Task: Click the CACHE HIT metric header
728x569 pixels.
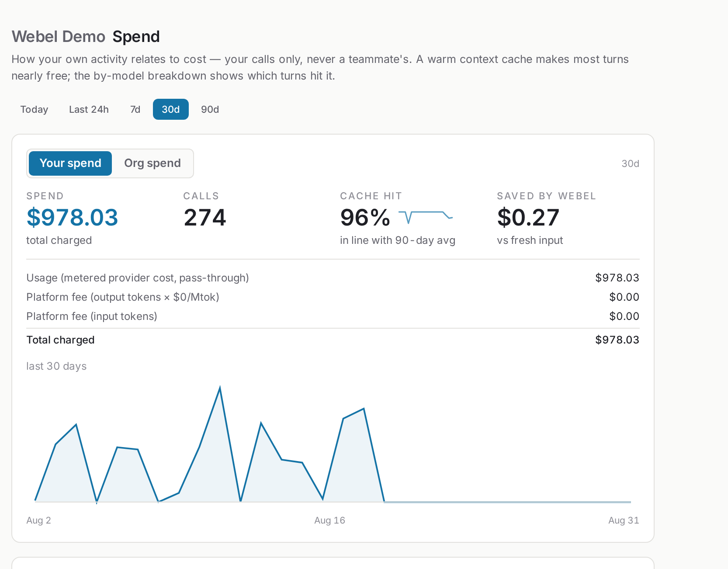Action: tap(371, 196)
